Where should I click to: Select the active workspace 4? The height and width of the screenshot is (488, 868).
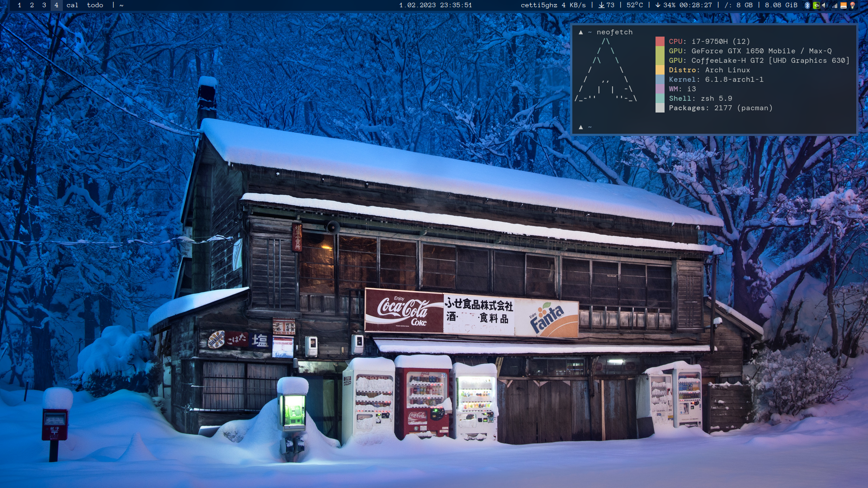(x=57, y=5)
